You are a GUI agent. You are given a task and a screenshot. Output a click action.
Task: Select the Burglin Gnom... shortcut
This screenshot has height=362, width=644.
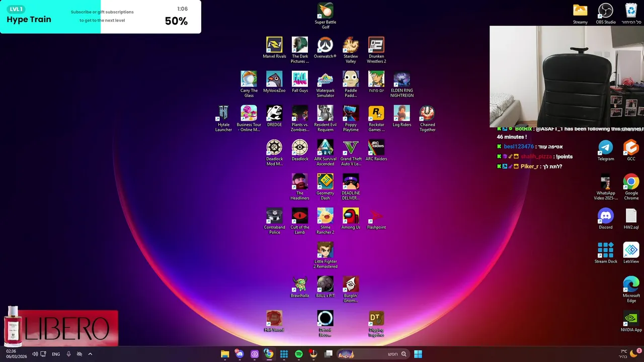click(351, 289)
